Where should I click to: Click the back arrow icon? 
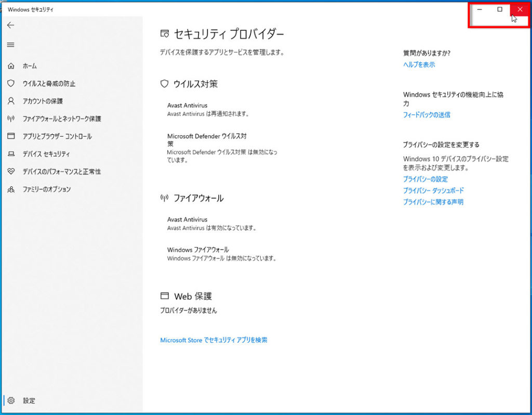(10, 25)
